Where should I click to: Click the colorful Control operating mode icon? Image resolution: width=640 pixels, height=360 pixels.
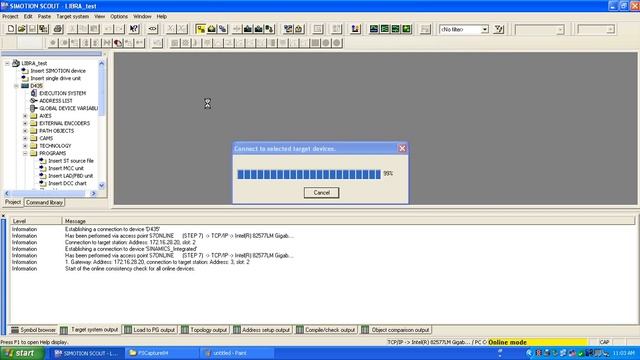[355, 29]
